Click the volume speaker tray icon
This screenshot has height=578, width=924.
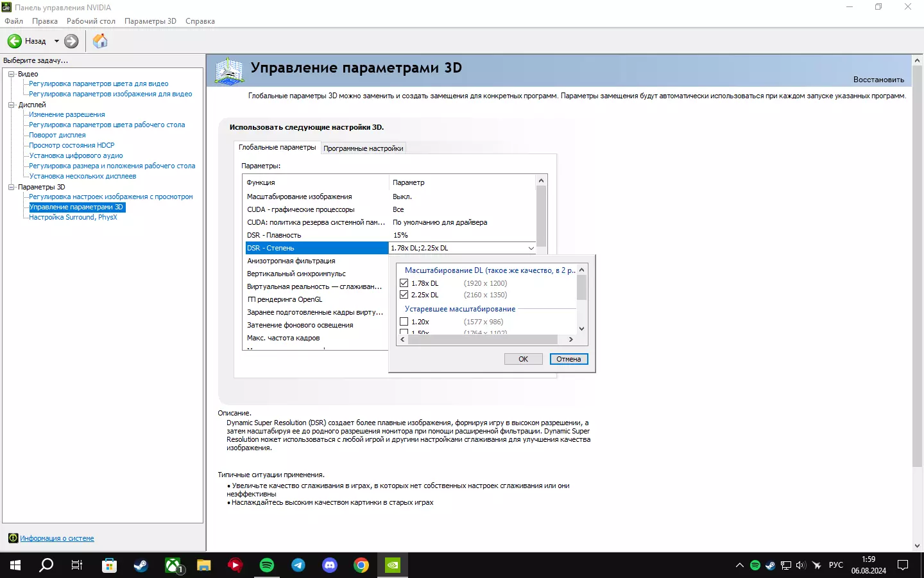click(x=801, y=565)
